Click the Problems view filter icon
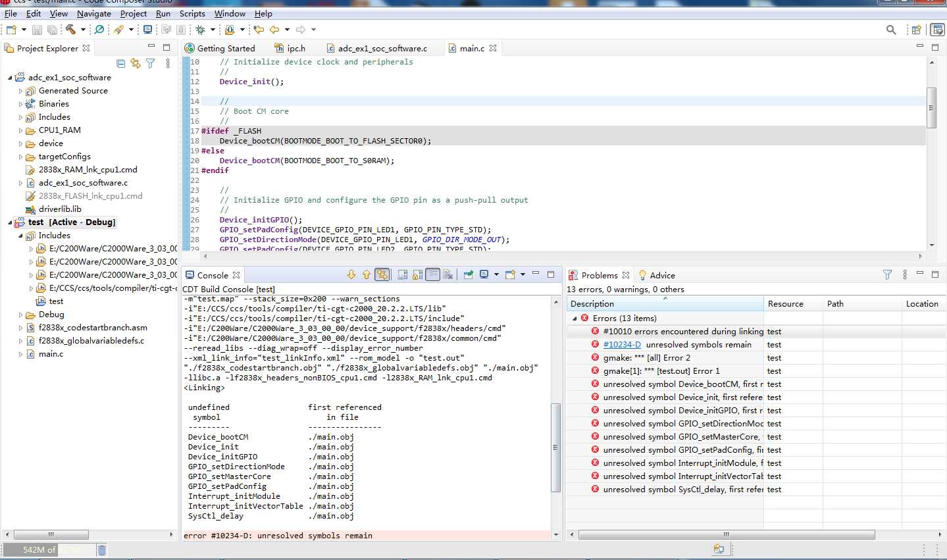947x560 pixels. pos(887,275)
